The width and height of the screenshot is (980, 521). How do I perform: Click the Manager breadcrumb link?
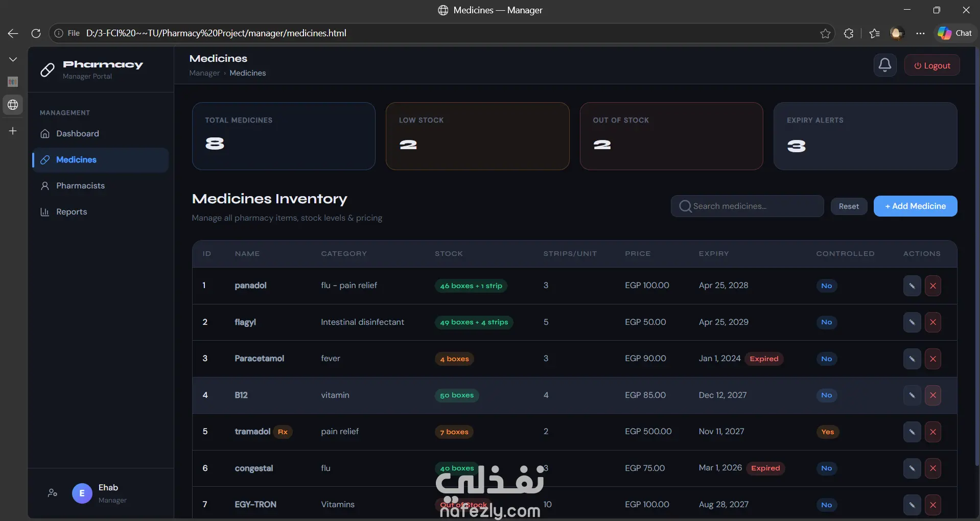coord(204,73)
